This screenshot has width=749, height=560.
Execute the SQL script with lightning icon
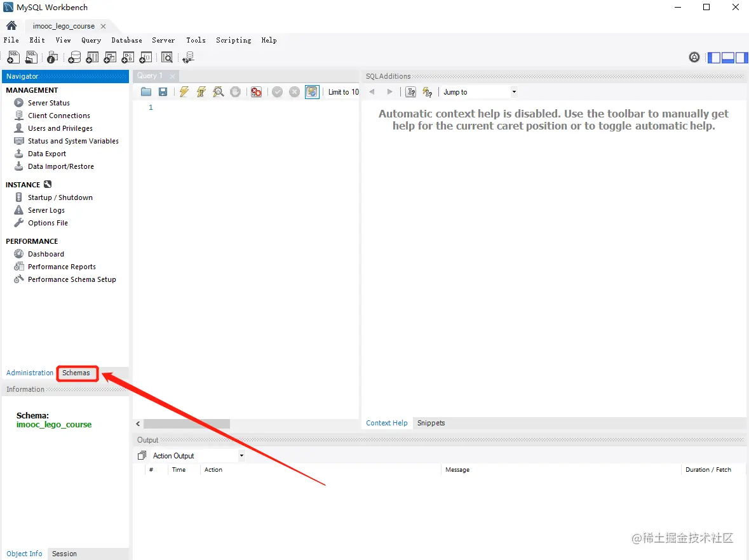[184, 91]
